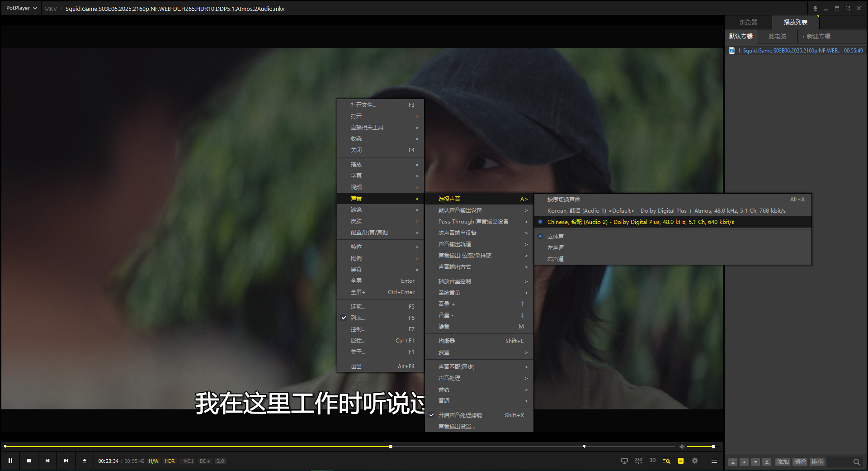
Task: Switch to 3D video mode
Action: click(x=652, y=461)
